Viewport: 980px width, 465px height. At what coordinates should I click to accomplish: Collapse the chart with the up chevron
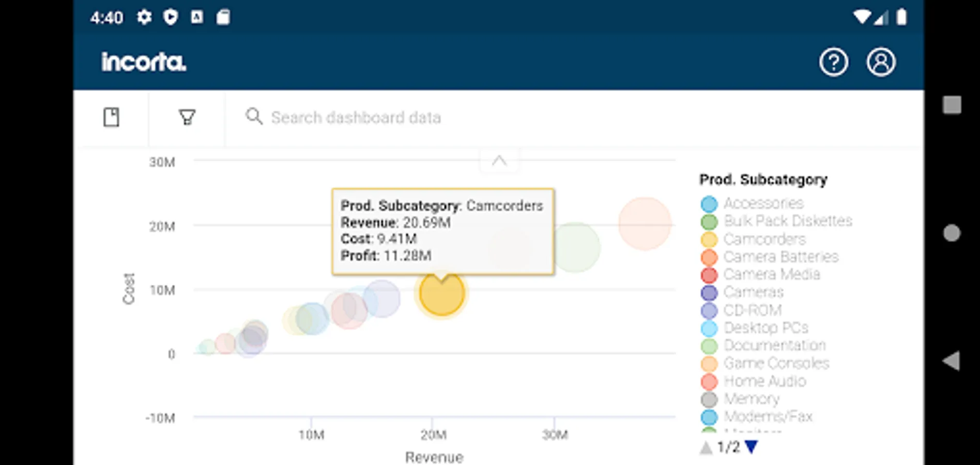click(499, 161)
